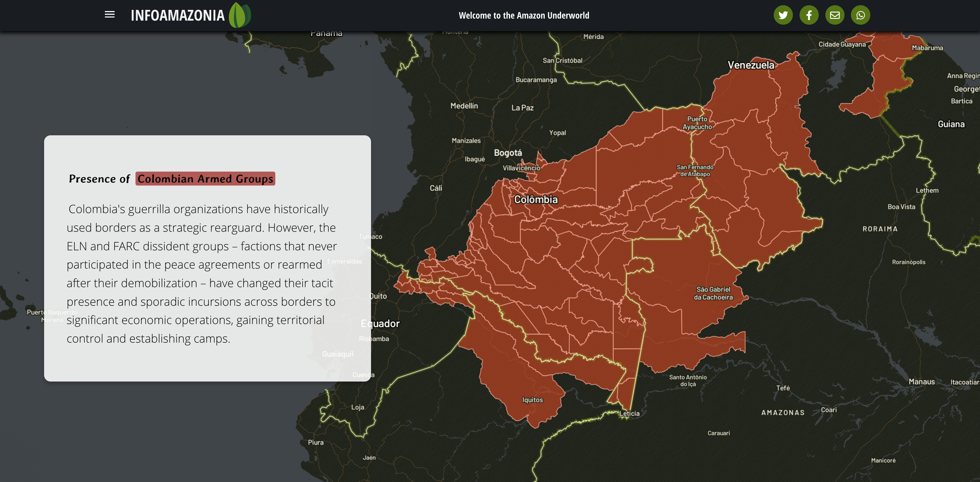
Task: Click the 'Coari' city label
Action: [x=829, y=410]
